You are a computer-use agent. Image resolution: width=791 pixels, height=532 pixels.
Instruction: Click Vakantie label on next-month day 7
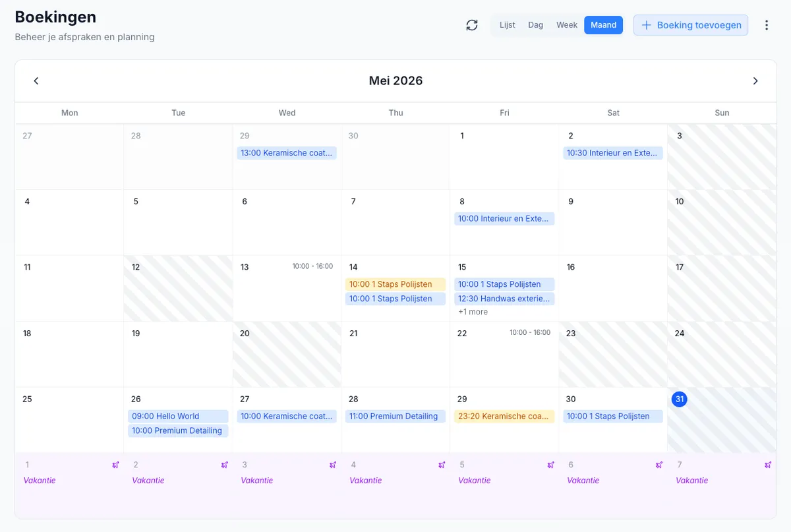[x=692, y=481]
